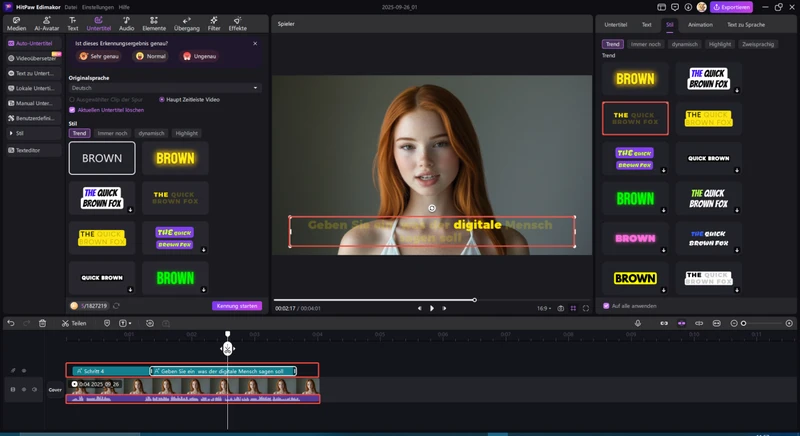Viewport: 800px width, 436px height.
Task: Open the Übergang transitions tool
Action: [189, 22]
